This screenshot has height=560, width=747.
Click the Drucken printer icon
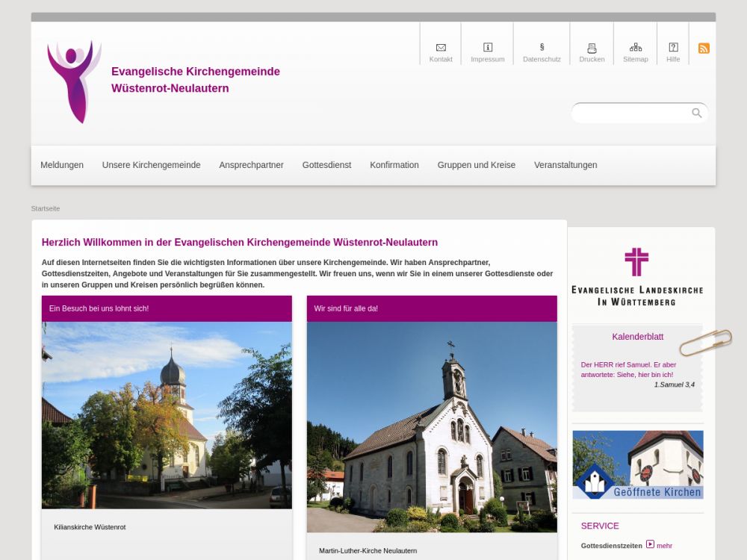pos(592,48)
